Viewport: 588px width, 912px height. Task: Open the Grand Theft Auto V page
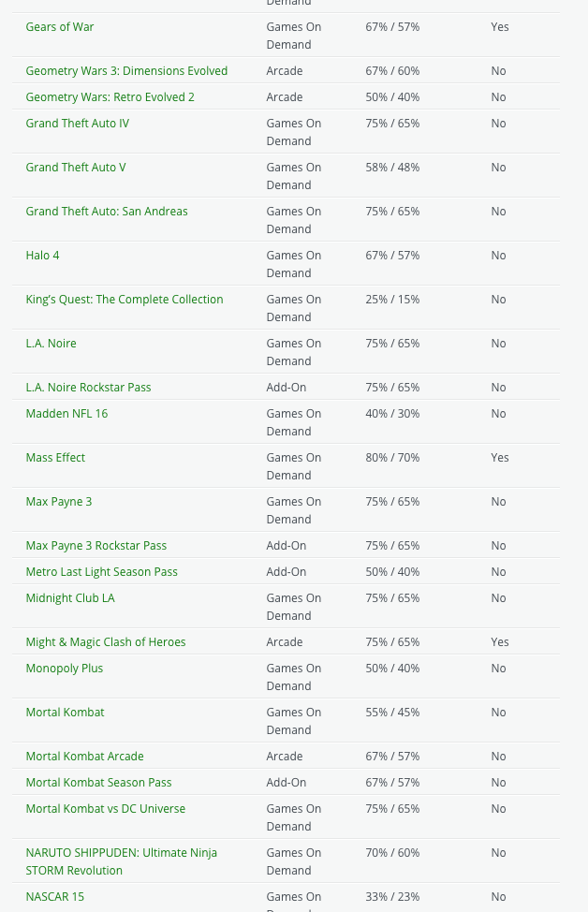click(x=76, y=168)
